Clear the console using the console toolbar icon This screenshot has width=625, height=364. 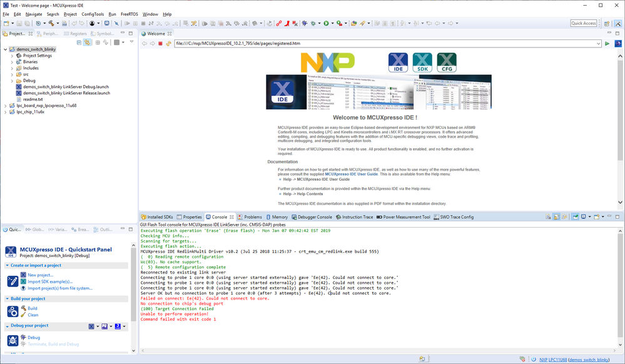point(548,217)
